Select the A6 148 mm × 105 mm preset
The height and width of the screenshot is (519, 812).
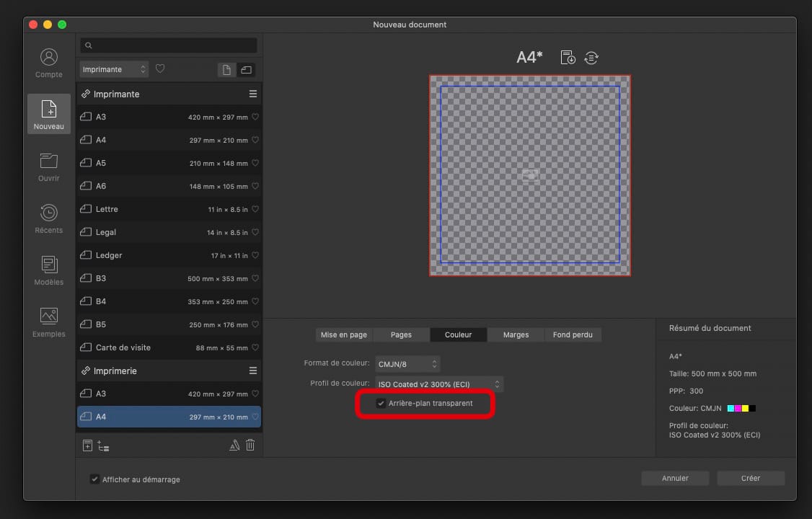click(169, 186)
